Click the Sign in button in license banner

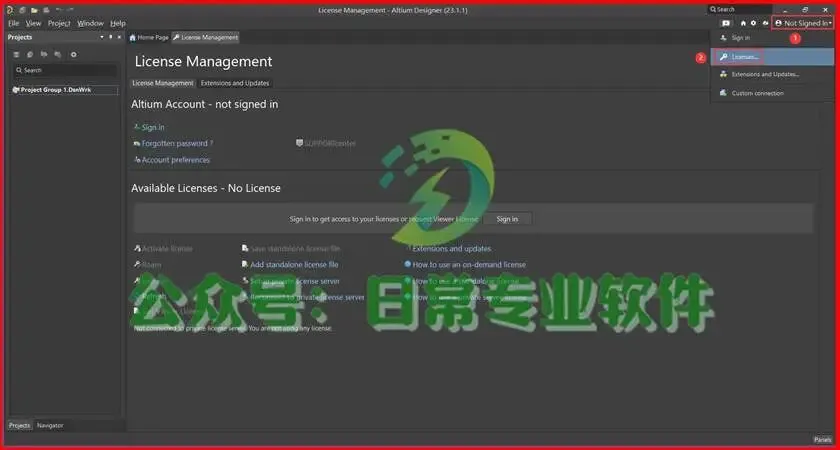click(507, 219)
